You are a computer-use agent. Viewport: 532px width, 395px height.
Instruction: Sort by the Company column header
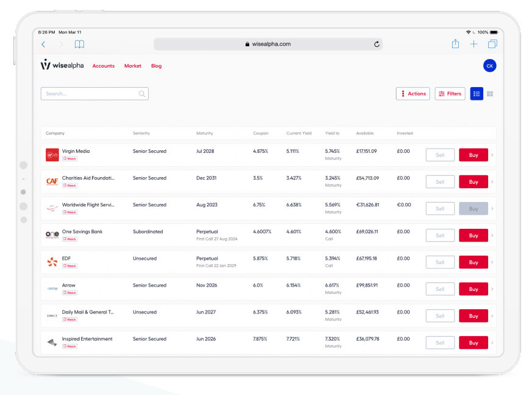tap(55, 133)
